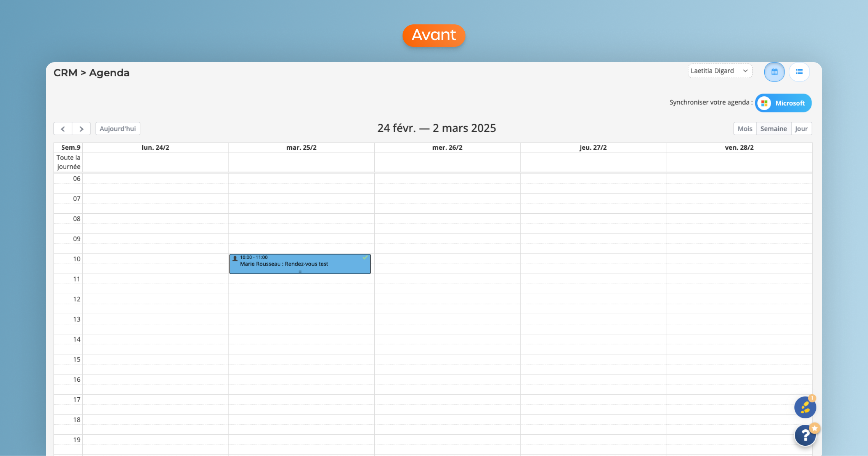This screenshot has width=868, height=456.
Task: Switch to Jour view
Action: [x=801, y=129]
